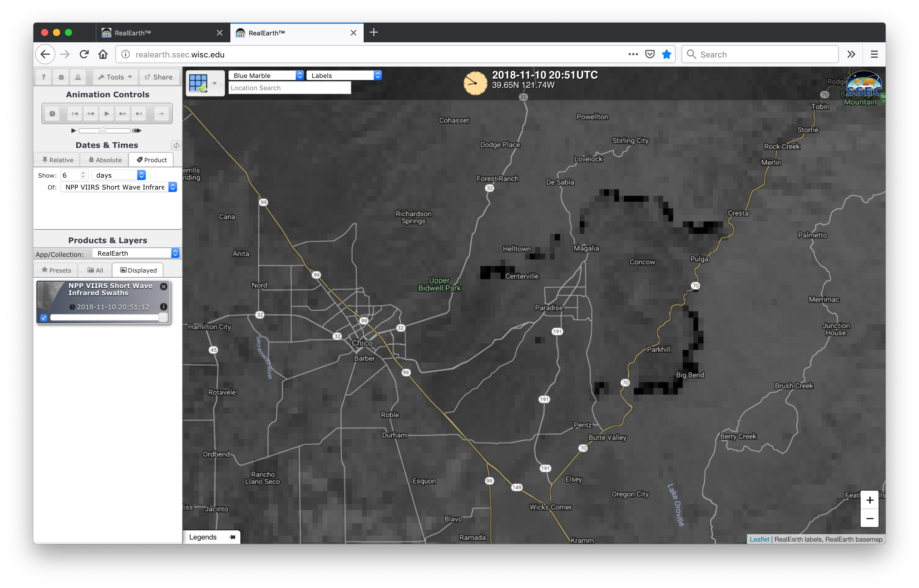Jump to last animation frame
Viewport: 919px width, 588px height.
point(139,113)
